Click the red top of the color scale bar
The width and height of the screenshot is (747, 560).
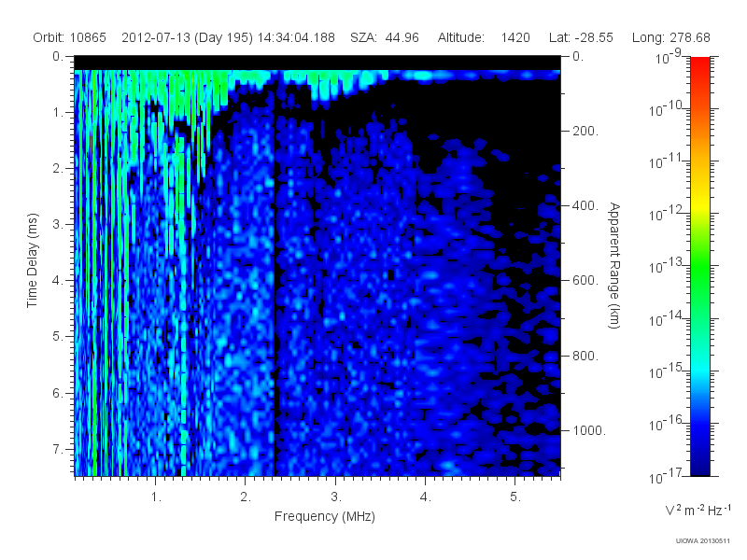click(699, 62)
